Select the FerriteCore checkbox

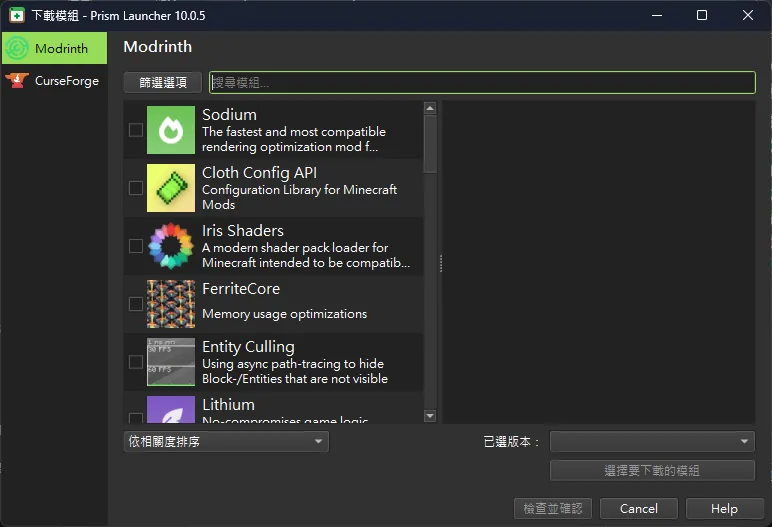tap(136, 304)
